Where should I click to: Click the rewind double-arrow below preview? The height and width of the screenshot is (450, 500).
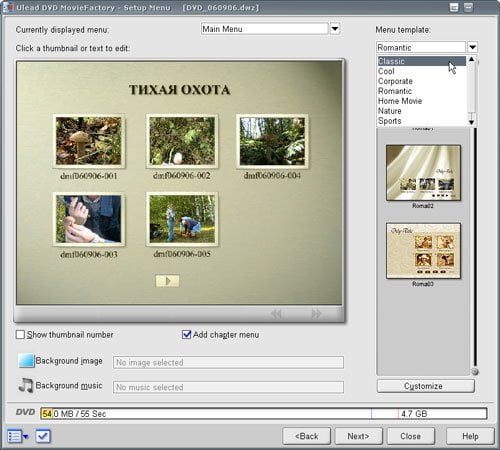(276, 314)
